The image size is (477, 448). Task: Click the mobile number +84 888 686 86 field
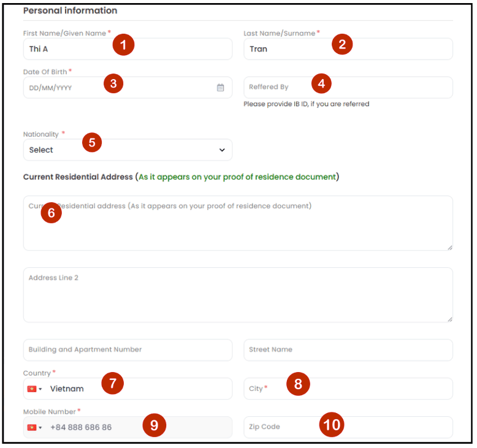(128, 427)
